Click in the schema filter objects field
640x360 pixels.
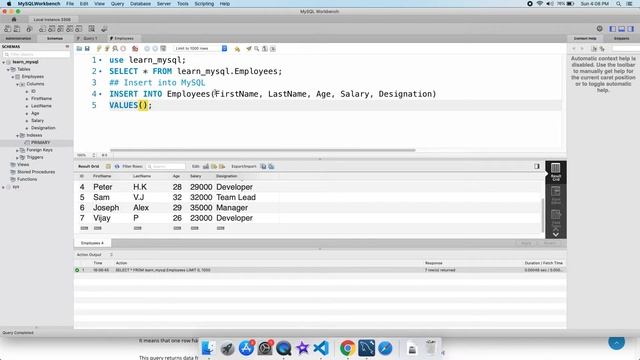tap(37, 54)
